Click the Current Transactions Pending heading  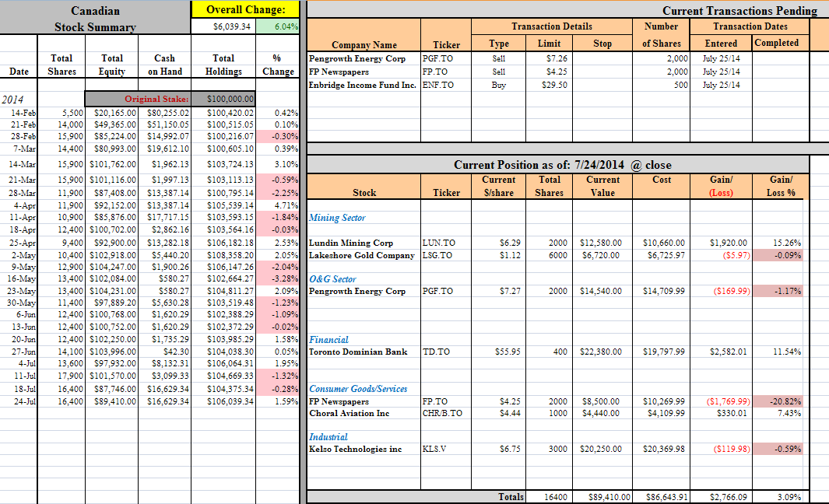pos(739,11)
